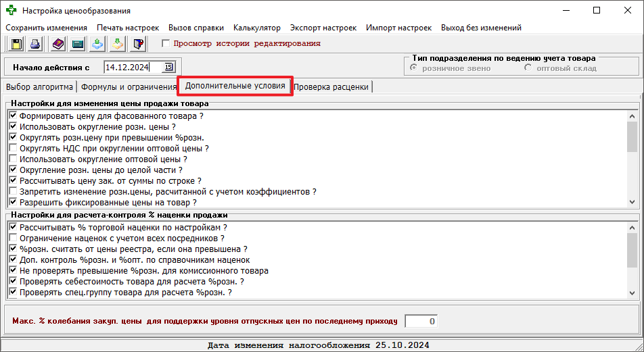Click down arrow of price settings list scrollbar
644x352 pixels.
[632, 202]
